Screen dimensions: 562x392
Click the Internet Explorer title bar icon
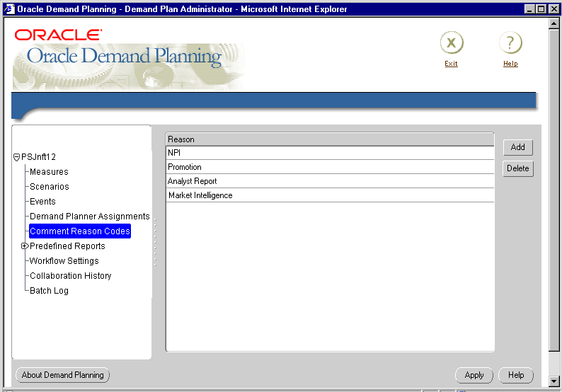(9, 8)
